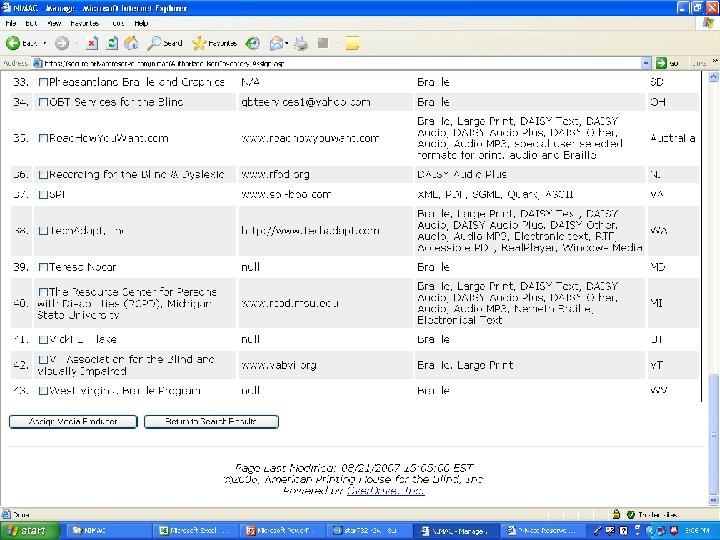
Task: Click the lock security icon in status bar
Action: tap(616, 514)
